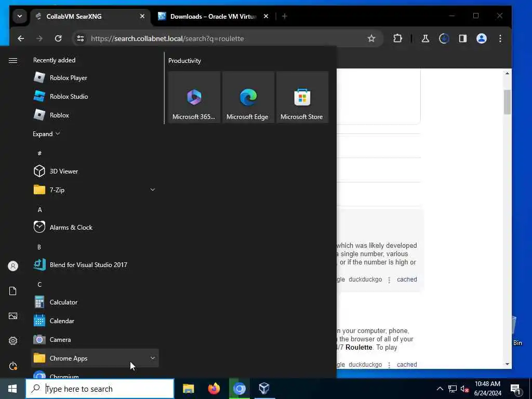Open VirtualBox from the taskbar
The width and height of the screenshot is (532, 399).
coord(264,389)
